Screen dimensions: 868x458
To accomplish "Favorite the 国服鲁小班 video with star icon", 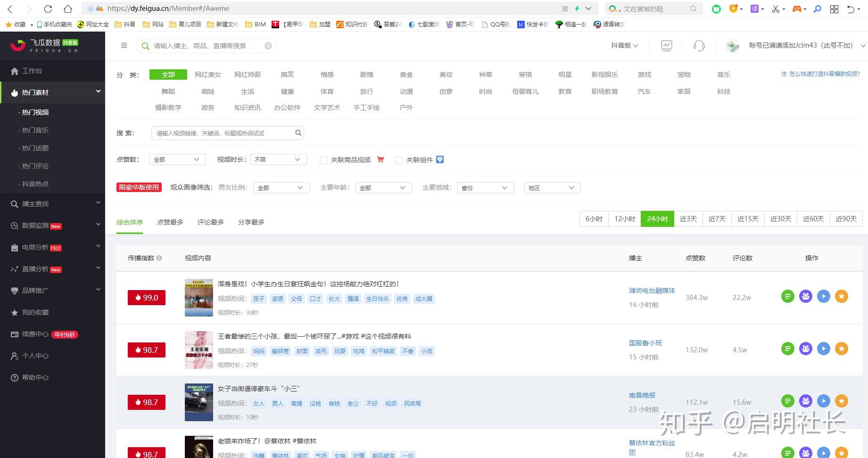I will point(842,349).
